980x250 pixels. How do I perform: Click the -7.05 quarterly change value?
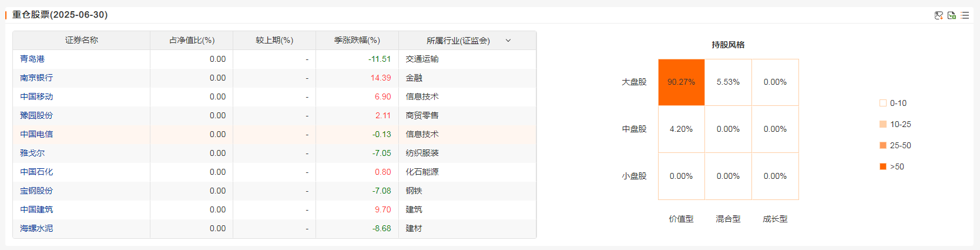381,153
